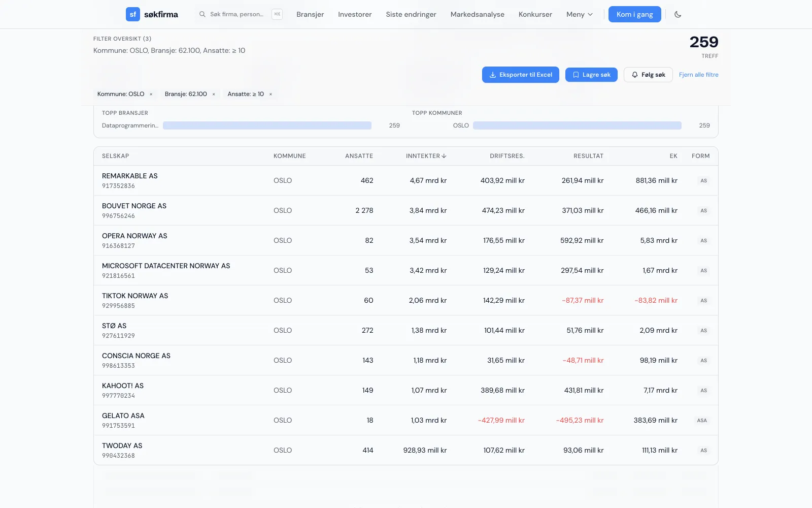This screenshot has height=508, width=812.
Task: Go to Investorer page
Action: tap(355, 14)
